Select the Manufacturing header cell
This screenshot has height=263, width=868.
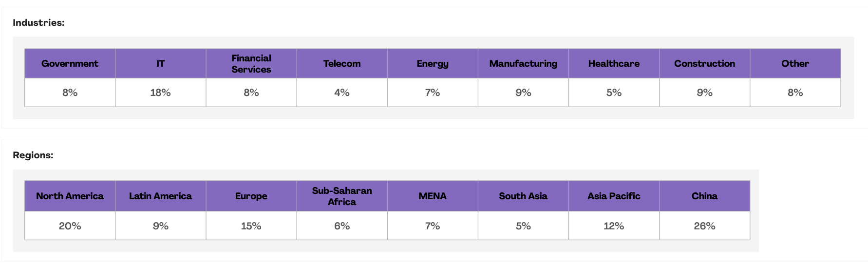tap(523, 64)
